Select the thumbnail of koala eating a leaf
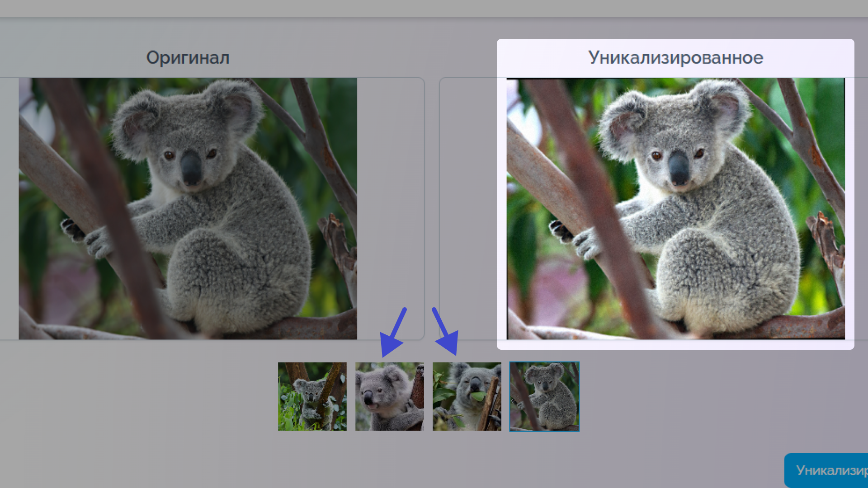Viewport: 868px width, 488px height. coord(467,396)
